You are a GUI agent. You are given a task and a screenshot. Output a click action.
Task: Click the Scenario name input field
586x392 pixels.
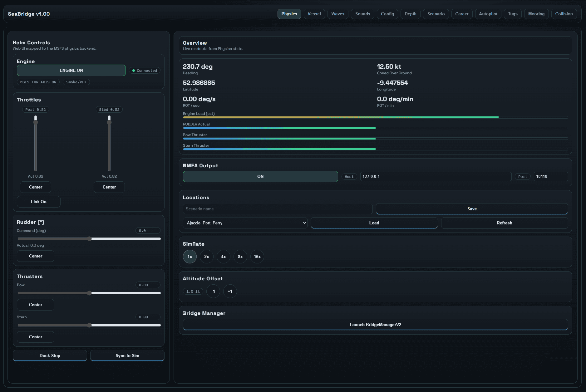point(278,209)
